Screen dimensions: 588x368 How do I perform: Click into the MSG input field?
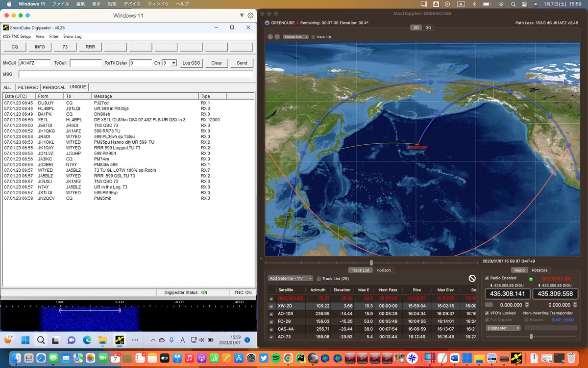pos(136,74)
